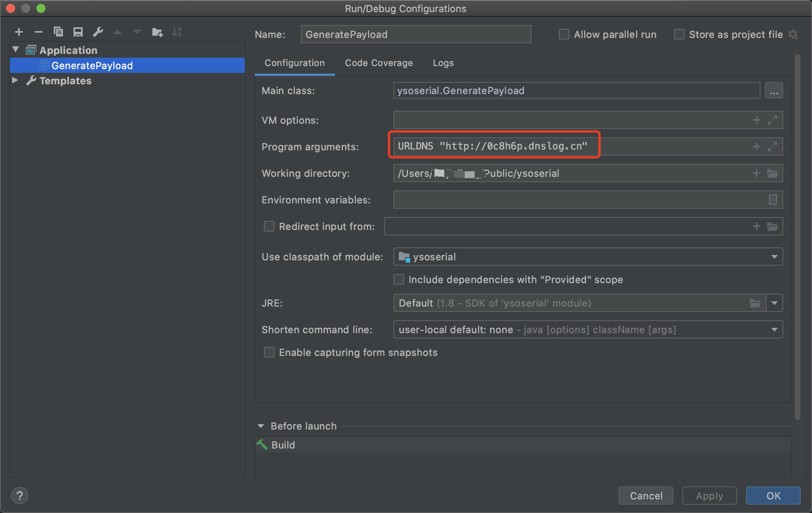Check Store as project file

click(679, 35)
